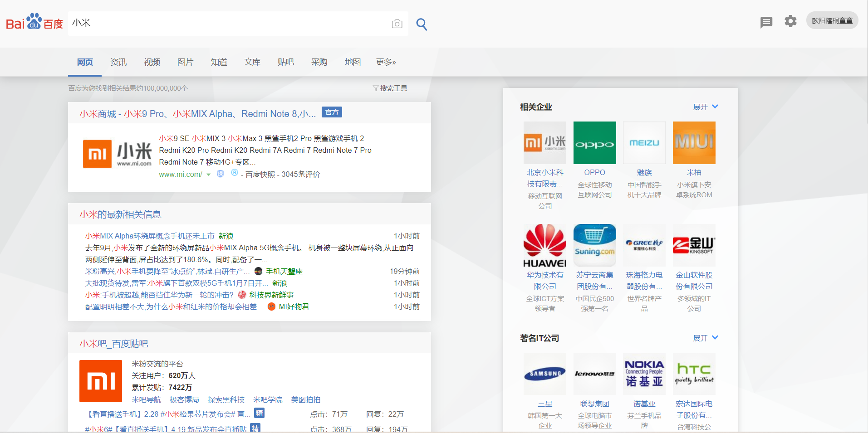This screenshot has height=433, width=868.
Task: Expand the 著名IT公司 section with 展开
Action: [706, 338]
